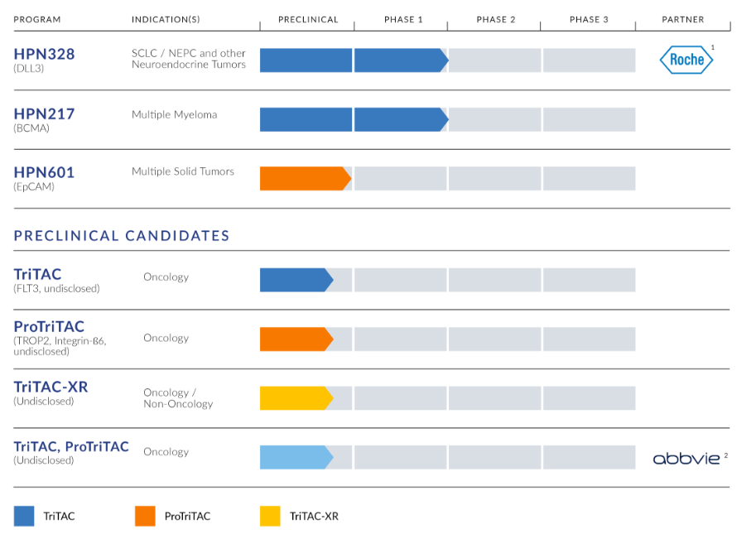Click the PRECLINICAL column header
The width and height of the screenshot is (756, 539).
308,20
